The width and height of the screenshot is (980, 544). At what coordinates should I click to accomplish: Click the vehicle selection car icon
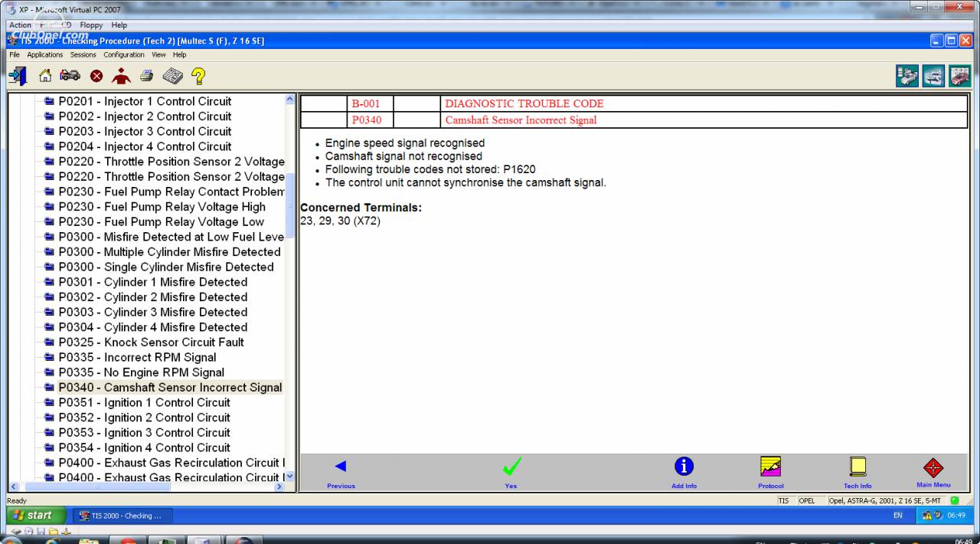tap(70, 76)
